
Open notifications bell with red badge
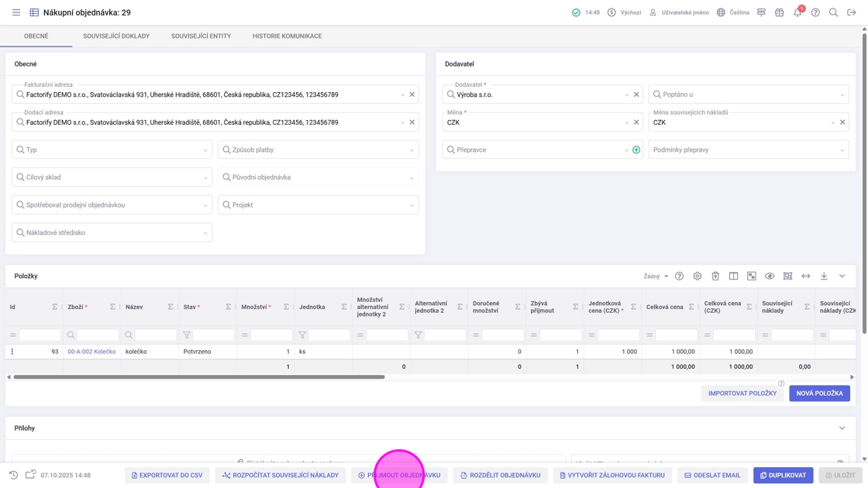point(797,12)
